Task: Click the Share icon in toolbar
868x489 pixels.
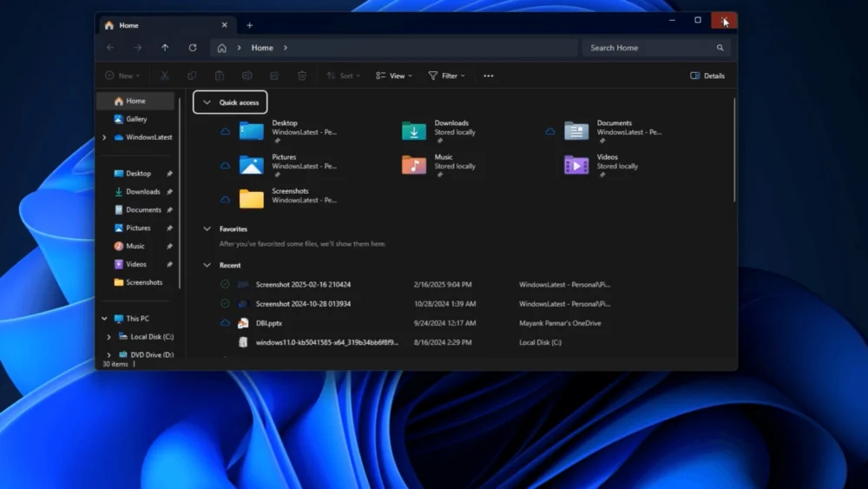Action: pos(274,76)
